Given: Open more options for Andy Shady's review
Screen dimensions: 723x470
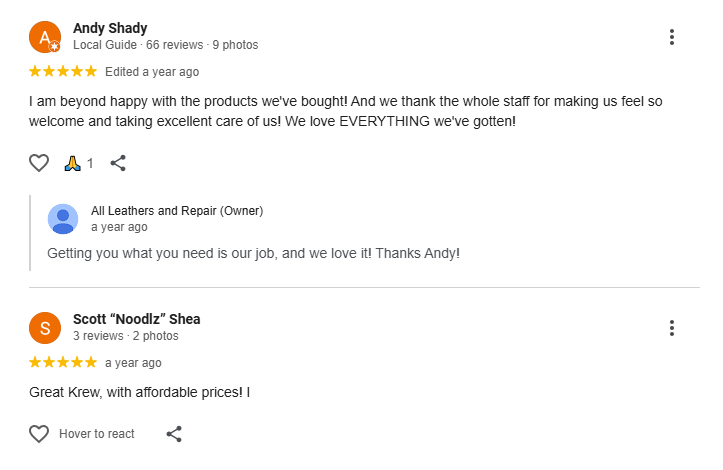Looking at the screenshot, I should coord(672,37).
